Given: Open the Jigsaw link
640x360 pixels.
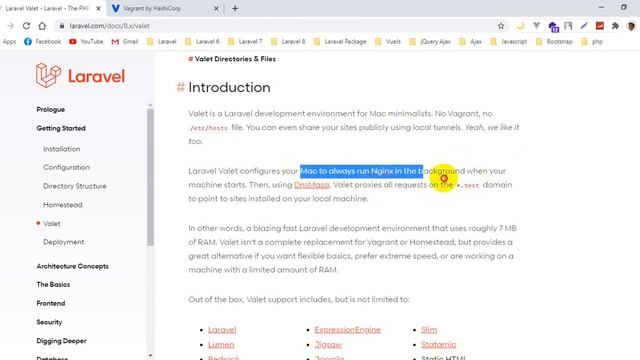Looking at the screenshot, I should 328,344.
